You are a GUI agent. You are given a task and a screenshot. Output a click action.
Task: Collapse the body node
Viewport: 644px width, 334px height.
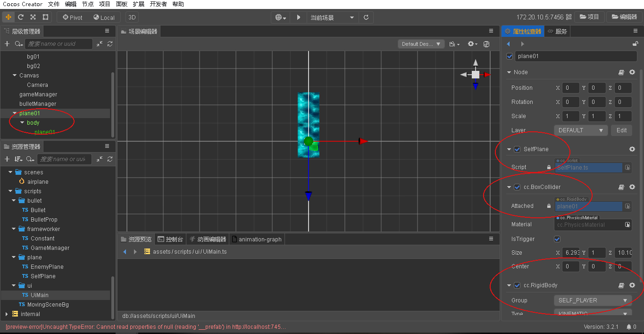point(22,123)
